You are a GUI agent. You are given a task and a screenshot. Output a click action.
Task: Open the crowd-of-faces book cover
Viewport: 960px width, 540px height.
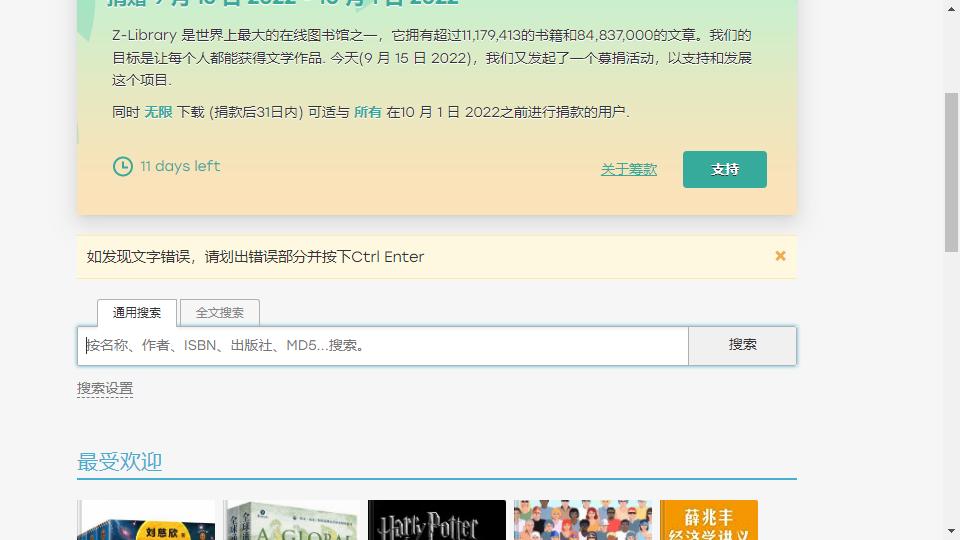(x=583, y=520)
